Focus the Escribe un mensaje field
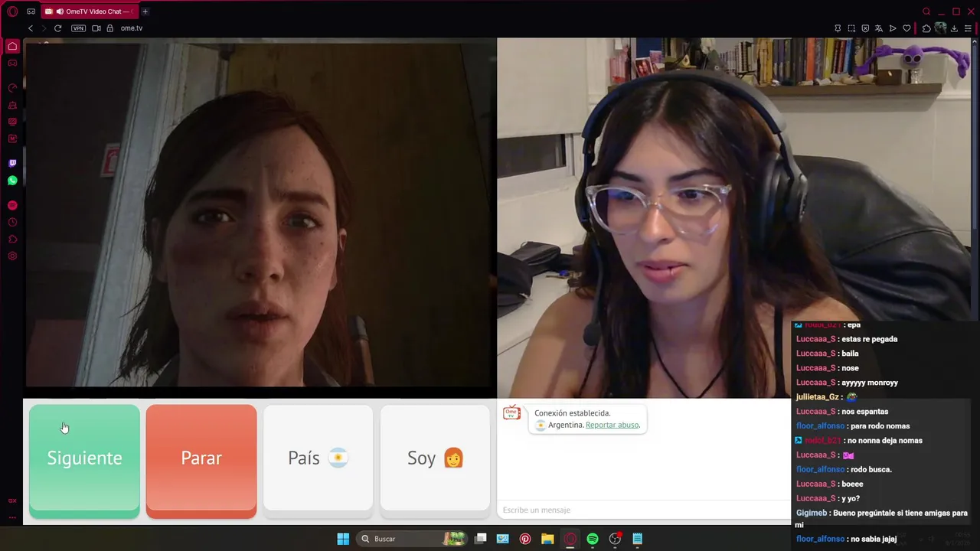This screenshot has height=551, width=980. (x=645, y=510)
